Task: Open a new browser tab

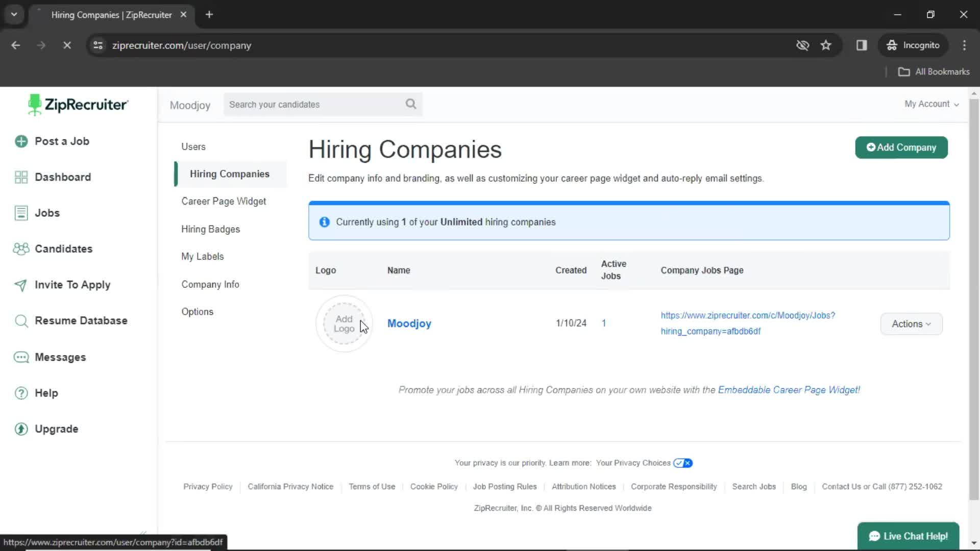Action: (x=209, y=15)
